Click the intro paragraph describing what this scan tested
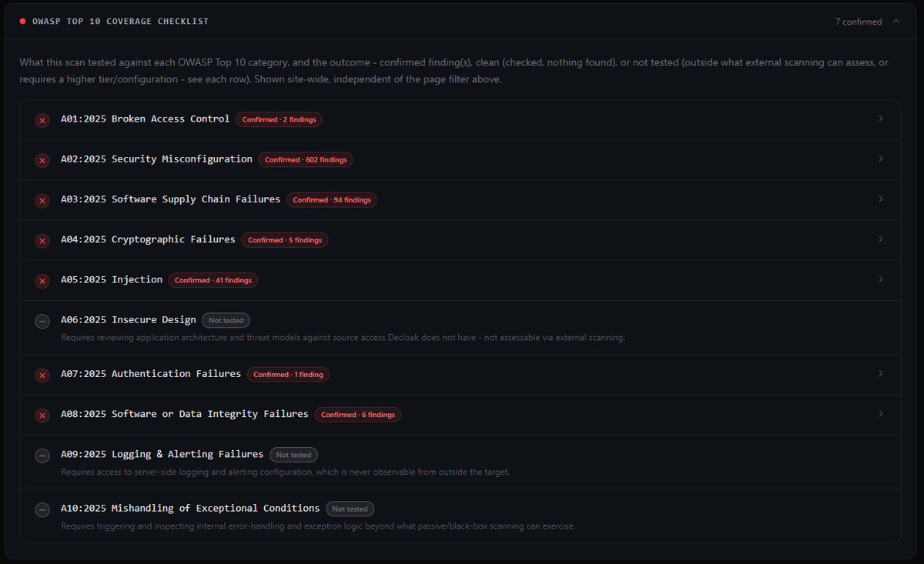The image size is (924, 564). pos(454,71)
